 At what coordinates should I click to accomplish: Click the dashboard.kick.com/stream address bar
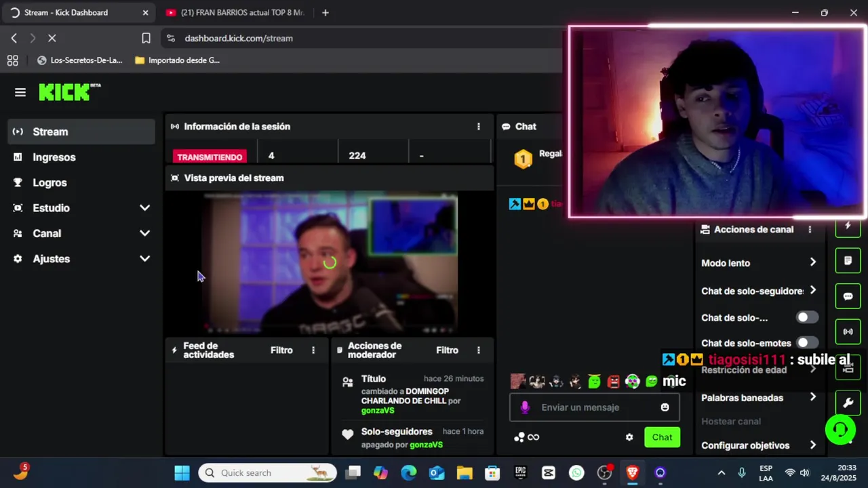[239, 39]
